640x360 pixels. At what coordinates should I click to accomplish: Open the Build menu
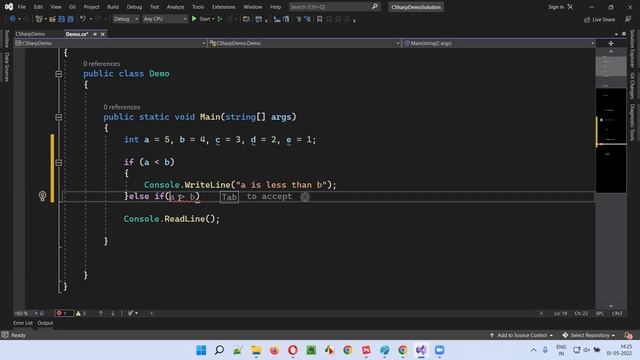tap(113, 7)
